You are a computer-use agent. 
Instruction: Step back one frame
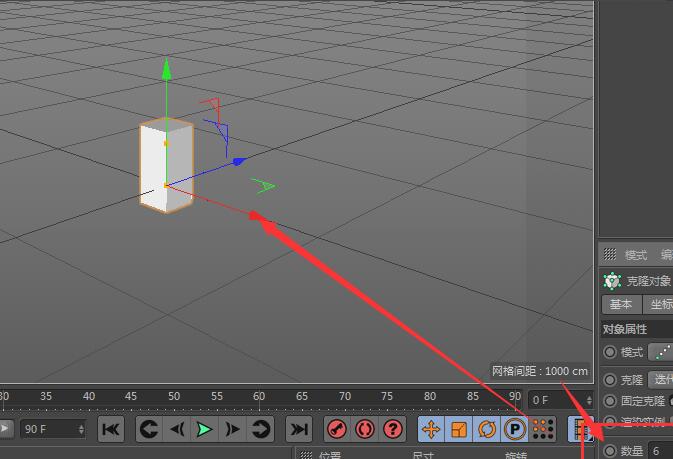pos(177,429)
